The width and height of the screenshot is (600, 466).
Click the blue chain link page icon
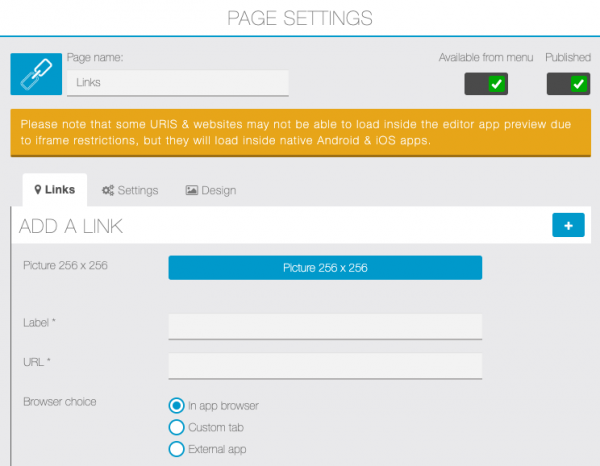[36, 75]
